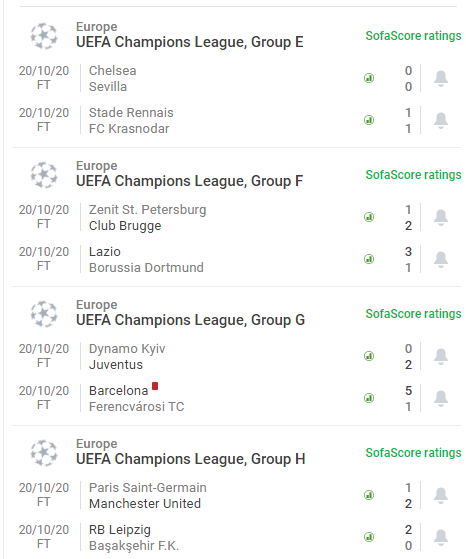Click statistics icon for Dynamo Kyiv vs Juventus
Screen dimensions: 466x559
point(369,356)
